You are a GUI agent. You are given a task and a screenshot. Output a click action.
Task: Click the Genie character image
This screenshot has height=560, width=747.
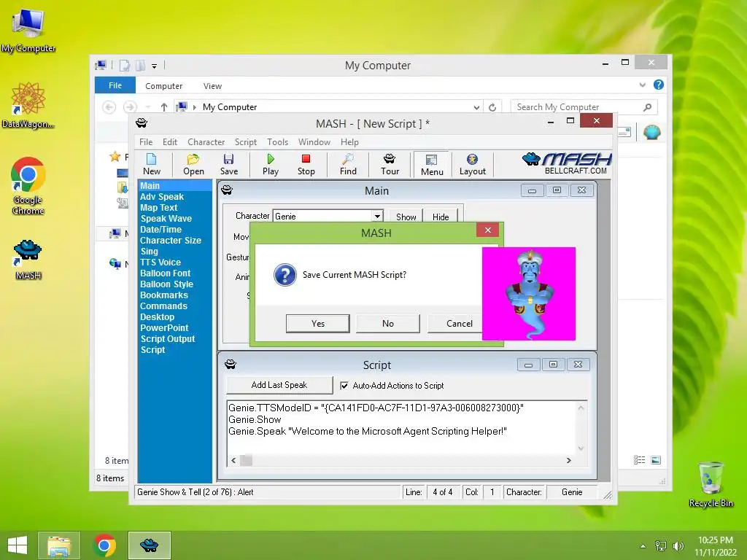pos(529,294)
